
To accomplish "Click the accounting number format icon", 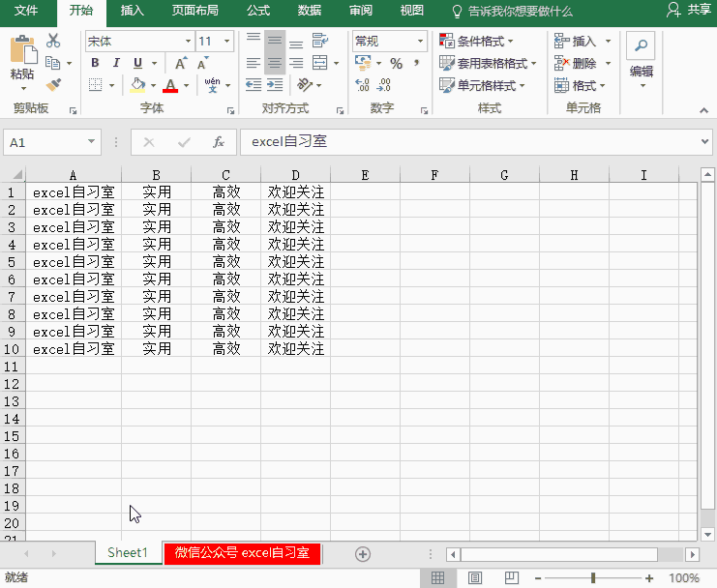I will pos(364,63).
